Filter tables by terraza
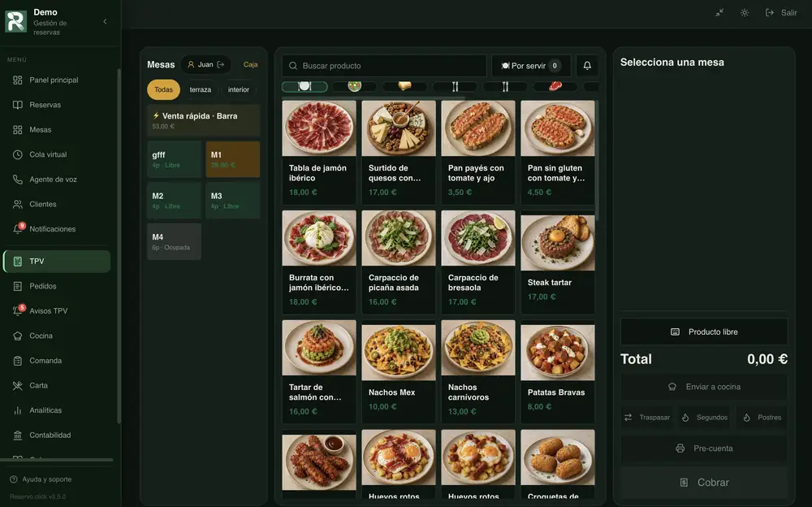812x507 pixels. tap(201, 89)
